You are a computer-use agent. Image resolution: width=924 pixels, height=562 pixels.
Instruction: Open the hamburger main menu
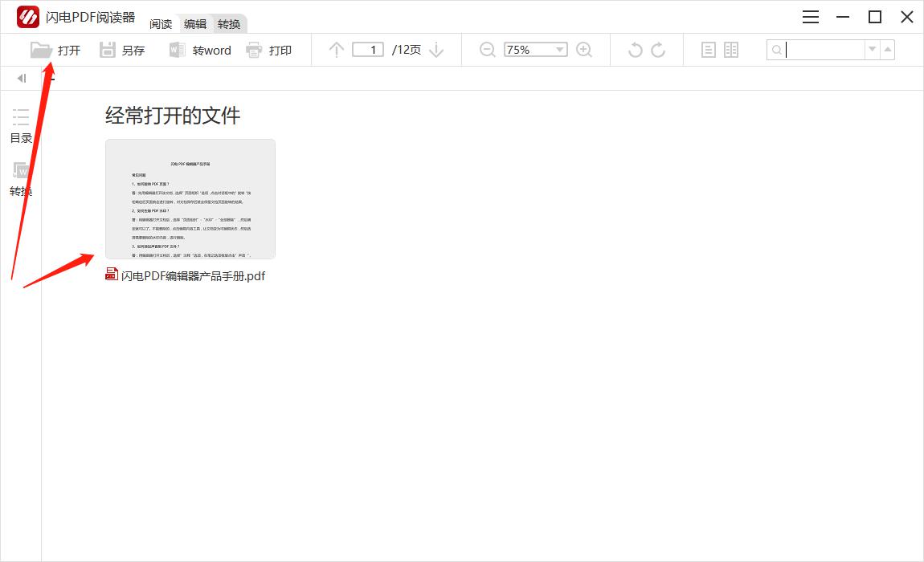coord(811,17)
